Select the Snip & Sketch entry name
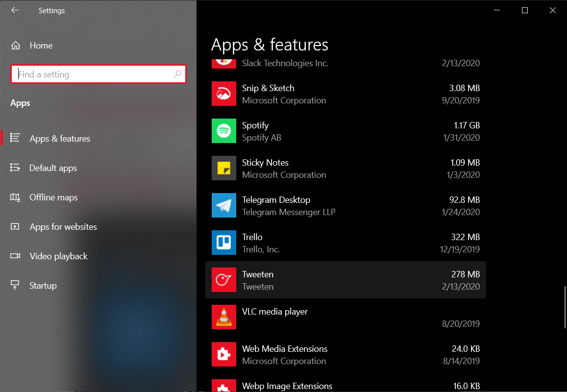Screen dimensions: 567x392 (268, 88)
